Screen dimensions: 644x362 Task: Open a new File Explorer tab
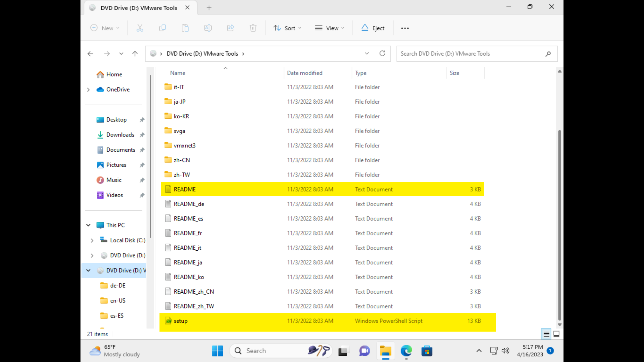click(209, 8)
